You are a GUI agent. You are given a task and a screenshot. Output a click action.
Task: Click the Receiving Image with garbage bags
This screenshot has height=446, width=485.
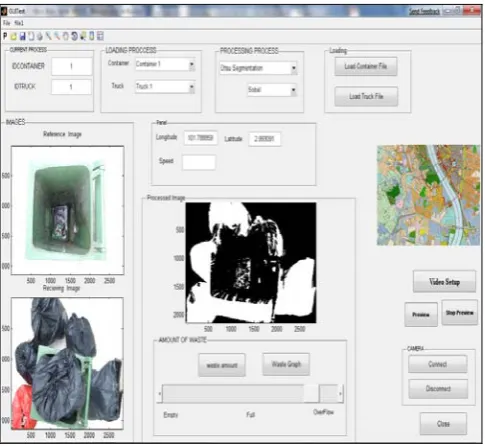point(67,363)
